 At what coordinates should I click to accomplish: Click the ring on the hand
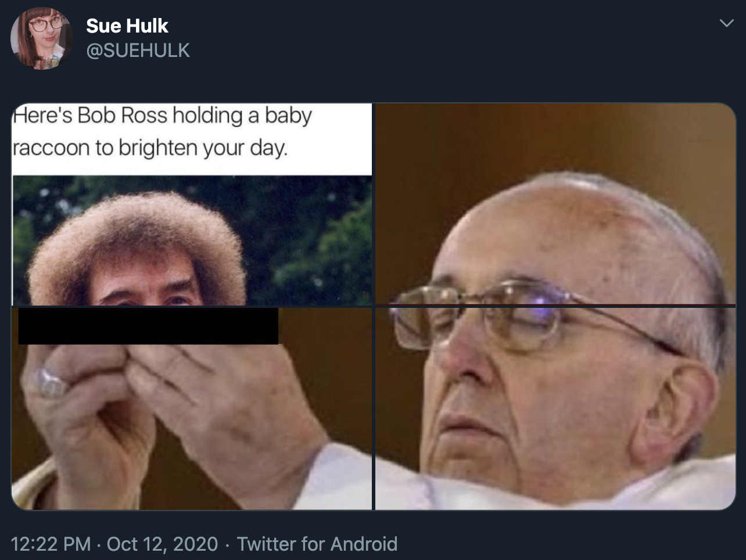tap(51, 383)
